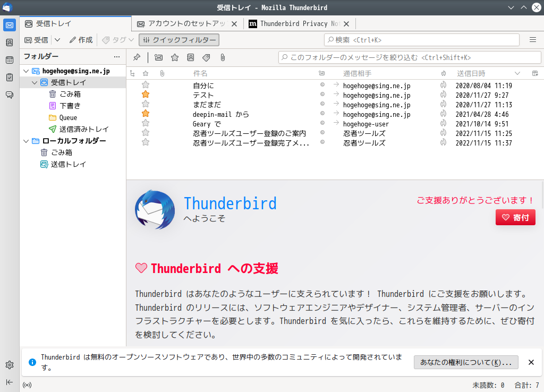Click the folder message filter field

point(410,57)
